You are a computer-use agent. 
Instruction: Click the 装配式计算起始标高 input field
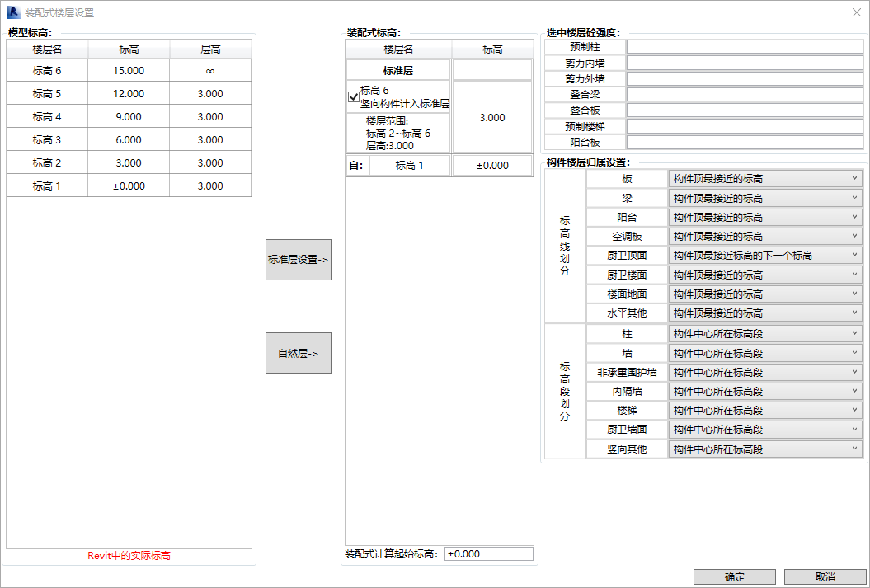(489, 553)
